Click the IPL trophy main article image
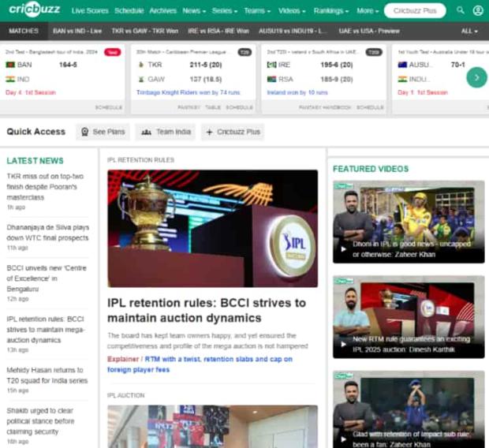Screen dimensions: 489x448 (x=213, y=229)
